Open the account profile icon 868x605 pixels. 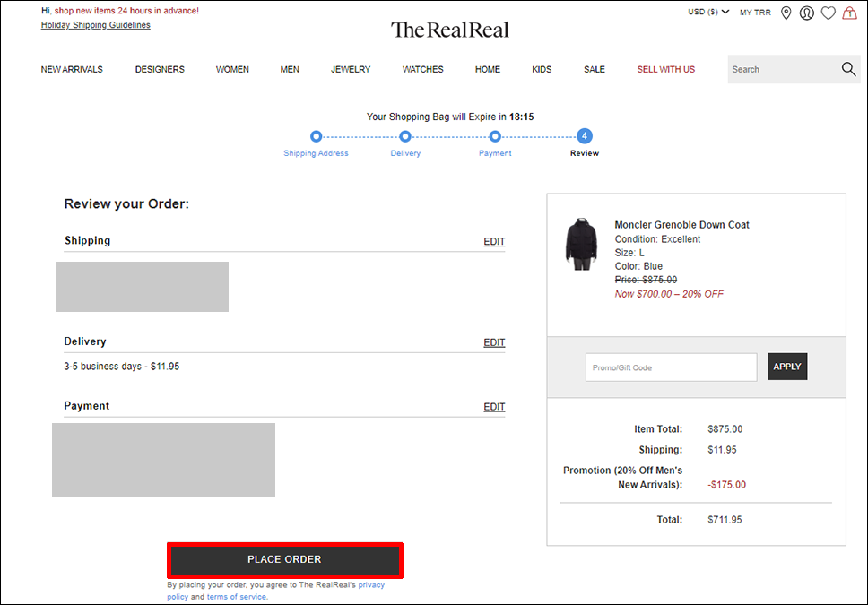806,13
